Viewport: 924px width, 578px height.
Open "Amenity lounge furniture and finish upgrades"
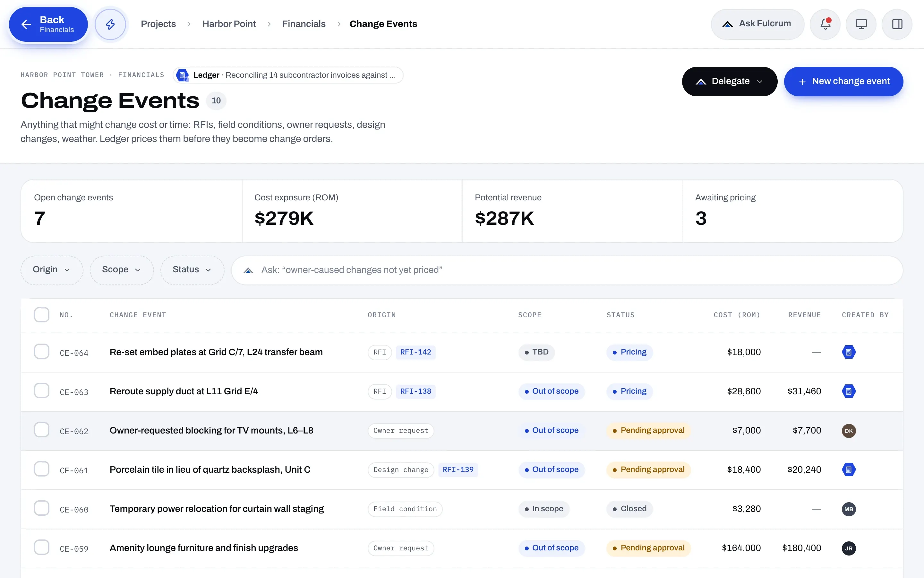204,548
